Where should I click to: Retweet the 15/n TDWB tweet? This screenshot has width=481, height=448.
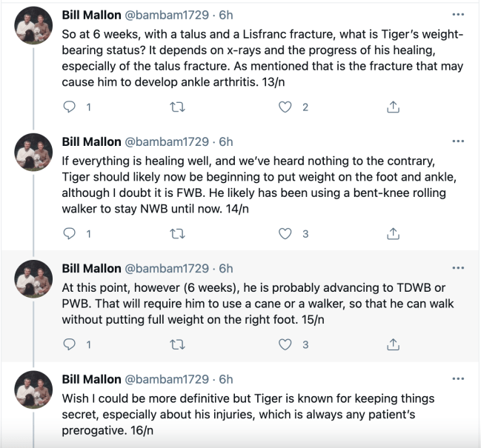click(x=176, y=344)
